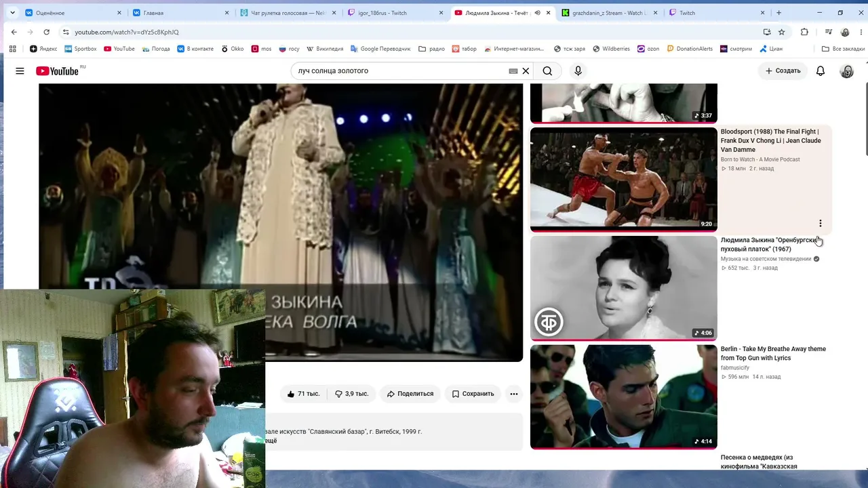Screen dimensions: 868x488
Task: Expand the радио bookmarks folder
Action: point(432,49)
